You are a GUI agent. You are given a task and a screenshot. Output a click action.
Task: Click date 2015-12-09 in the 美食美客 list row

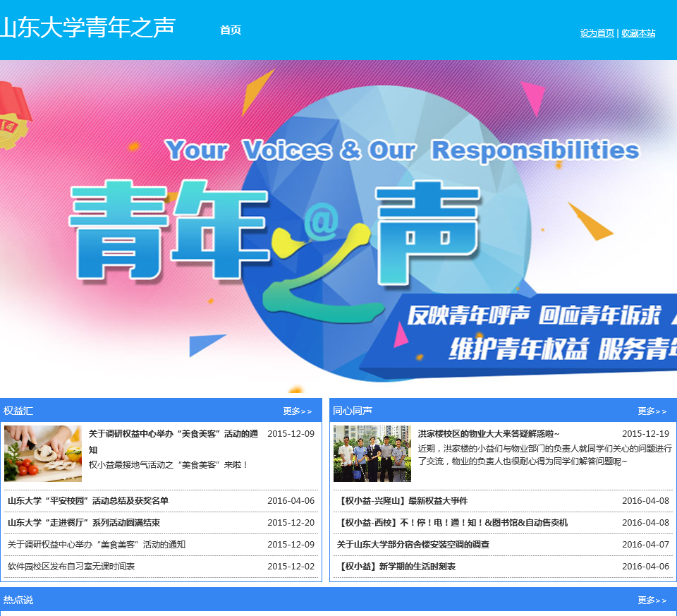291,545
